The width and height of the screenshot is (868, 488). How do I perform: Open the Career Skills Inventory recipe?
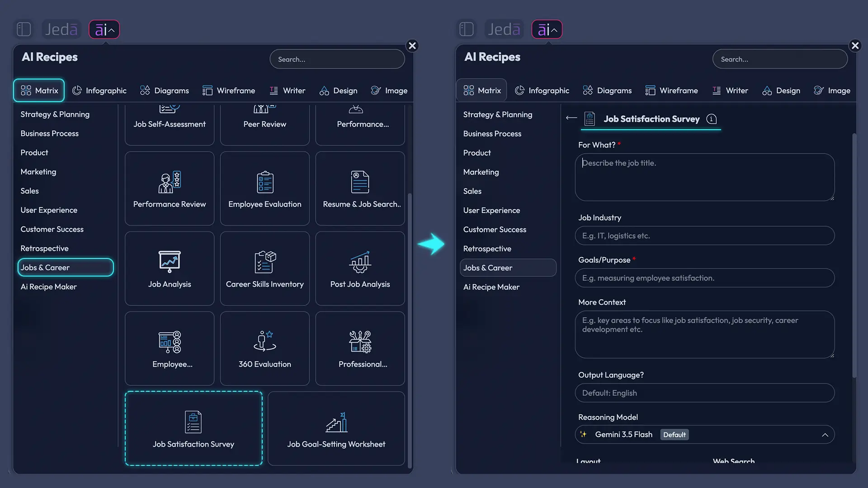pos(265,268)
